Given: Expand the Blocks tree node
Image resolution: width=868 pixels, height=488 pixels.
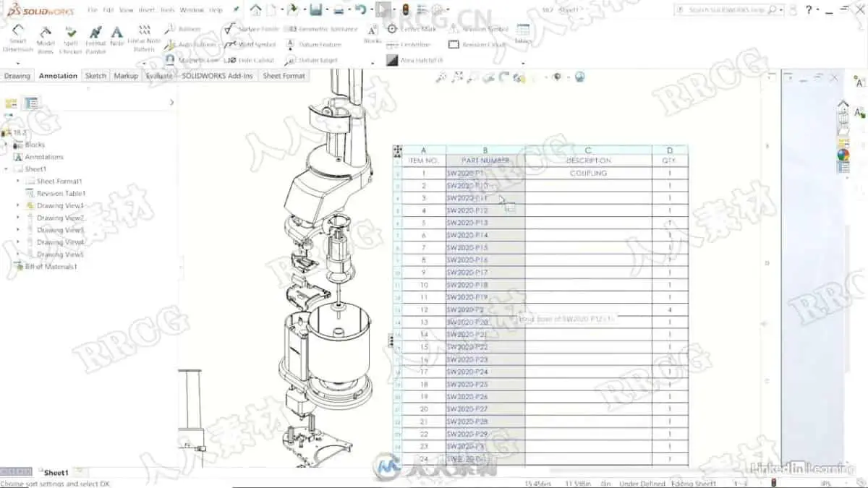Looking at the screenshot, I should 7,145.
